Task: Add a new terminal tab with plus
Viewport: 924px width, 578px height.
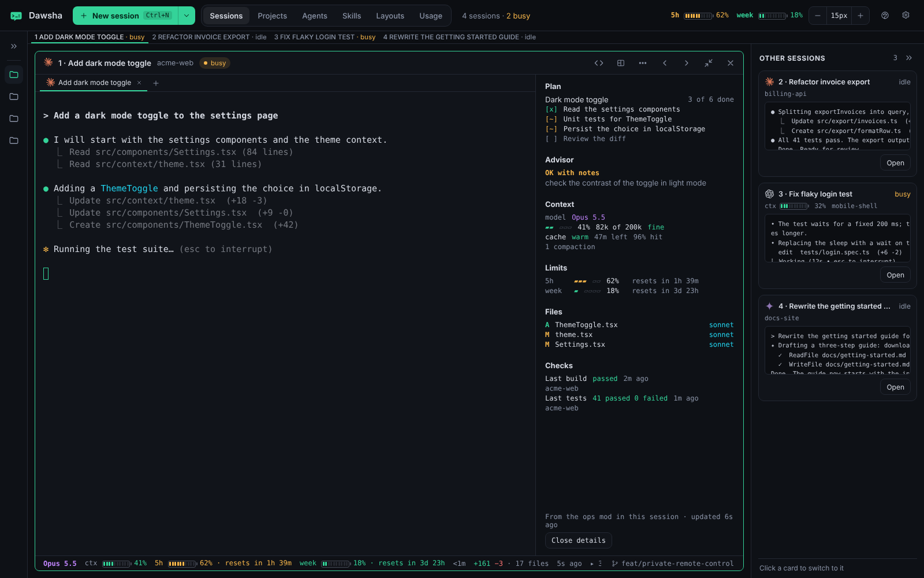Action: click(x=156, y=83)
